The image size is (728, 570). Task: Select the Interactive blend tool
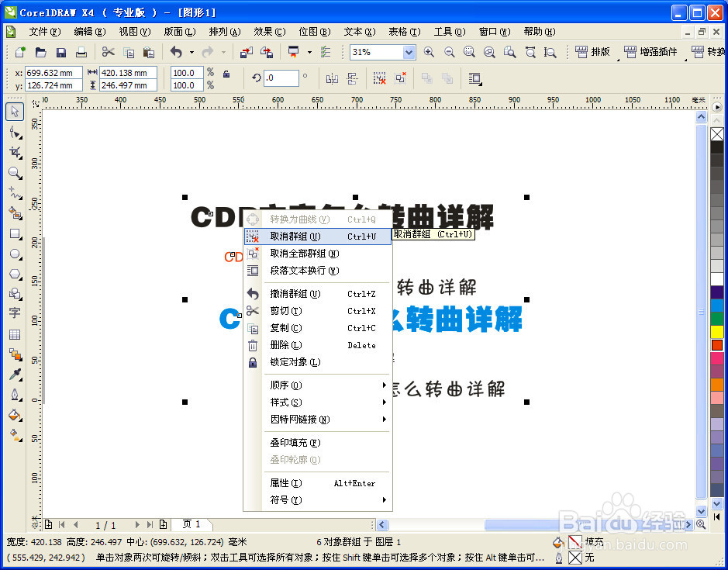pos(15,354)
